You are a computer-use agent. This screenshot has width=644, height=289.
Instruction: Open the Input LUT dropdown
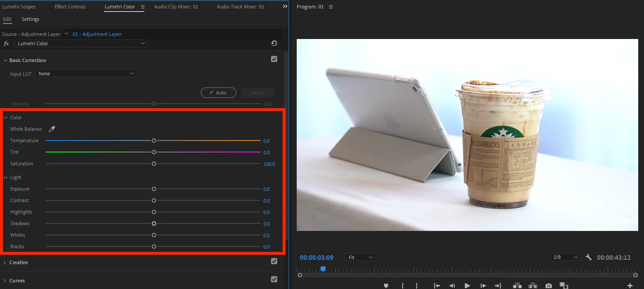point(86,74)
